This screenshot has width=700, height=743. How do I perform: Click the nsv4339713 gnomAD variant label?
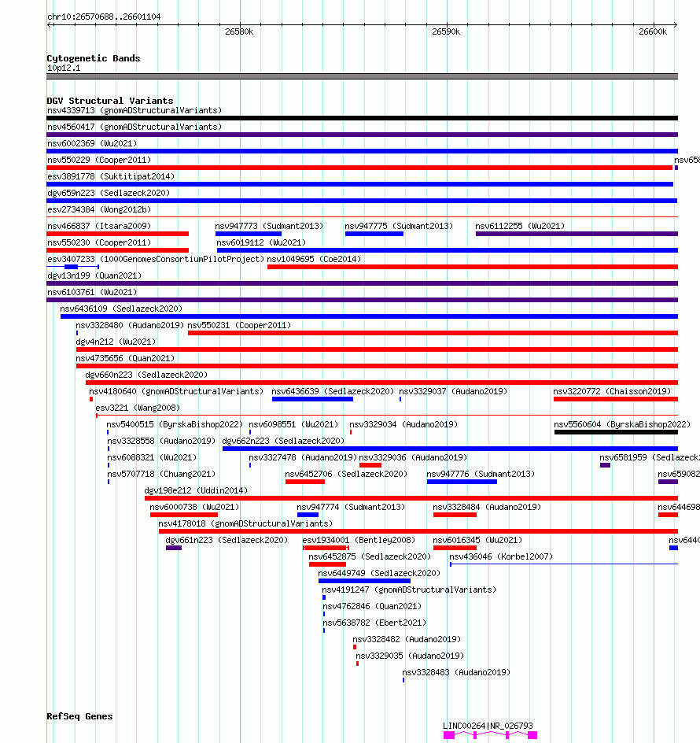point(134,110)
